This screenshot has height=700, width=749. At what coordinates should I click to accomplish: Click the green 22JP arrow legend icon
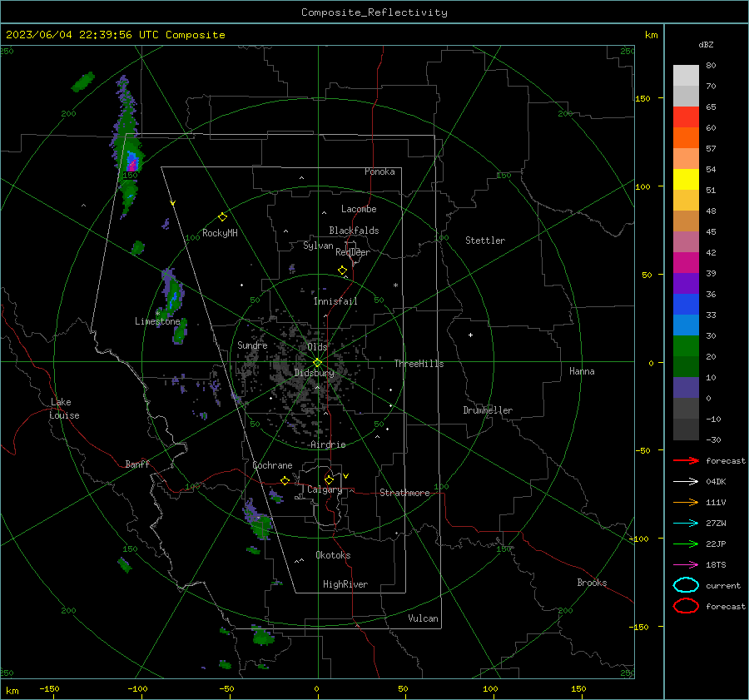point(686,544)
